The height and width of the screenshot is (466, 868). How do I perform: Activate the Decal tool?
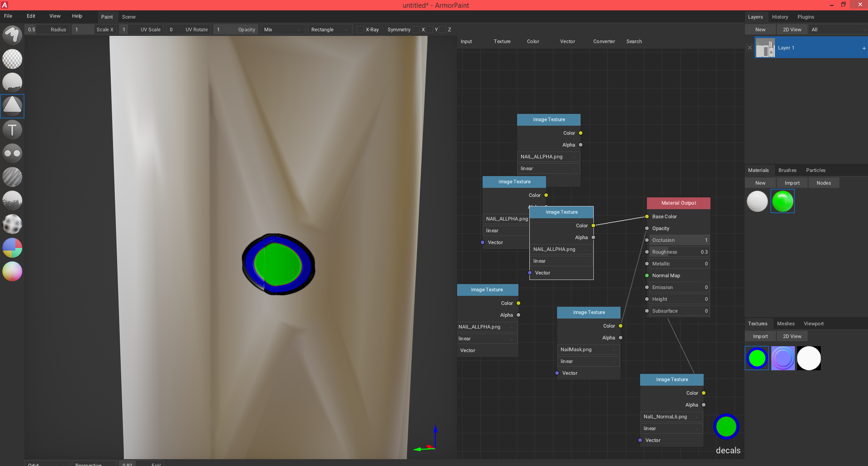click(12, 106)
